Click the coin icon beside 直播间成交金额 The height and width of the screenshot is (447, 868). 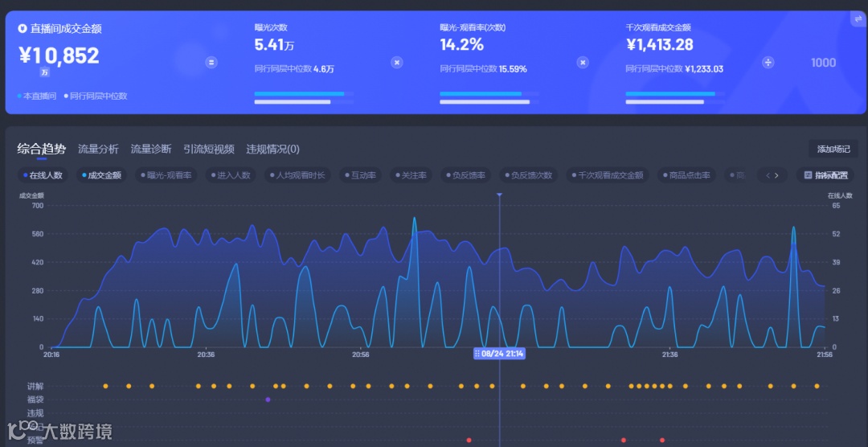(23, 29)
